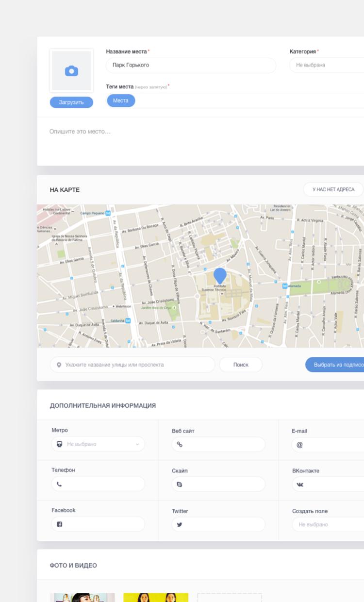The image size is (364, 602).
Task: Click the blue map location pin
Action: (x=220, y=276)
